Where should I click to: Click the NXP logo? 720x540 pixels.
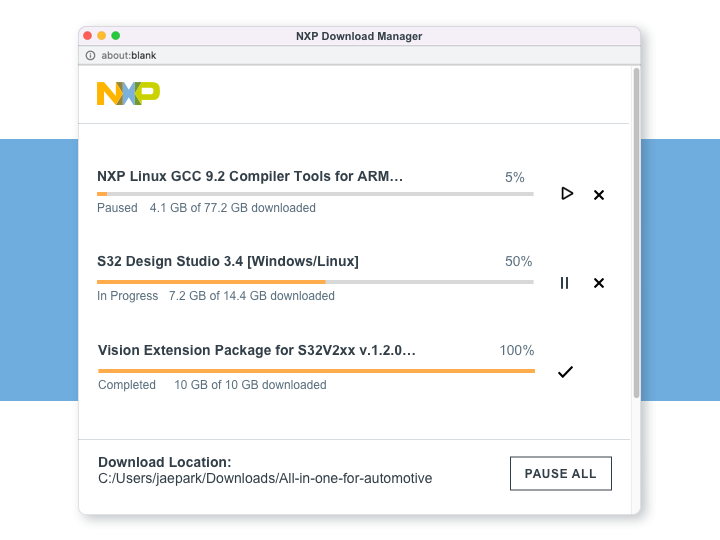tap(128, 93)
